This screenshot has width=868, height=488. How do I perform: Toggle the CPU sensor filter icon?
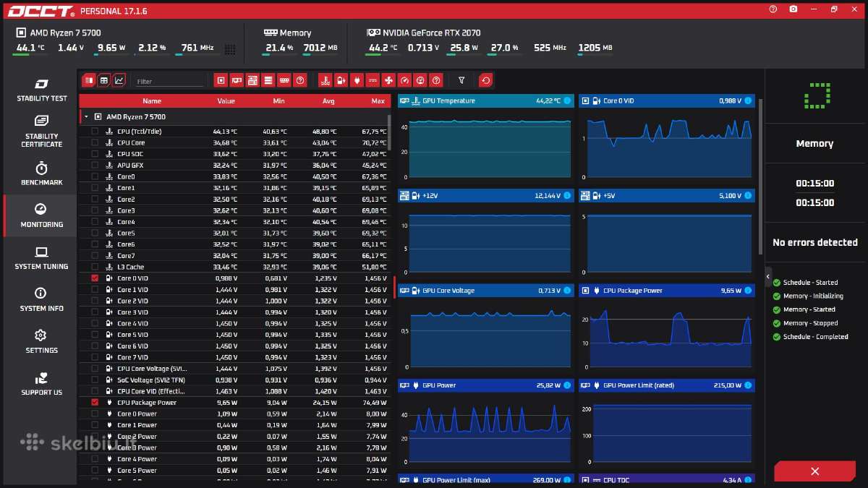tap(221, 80)
